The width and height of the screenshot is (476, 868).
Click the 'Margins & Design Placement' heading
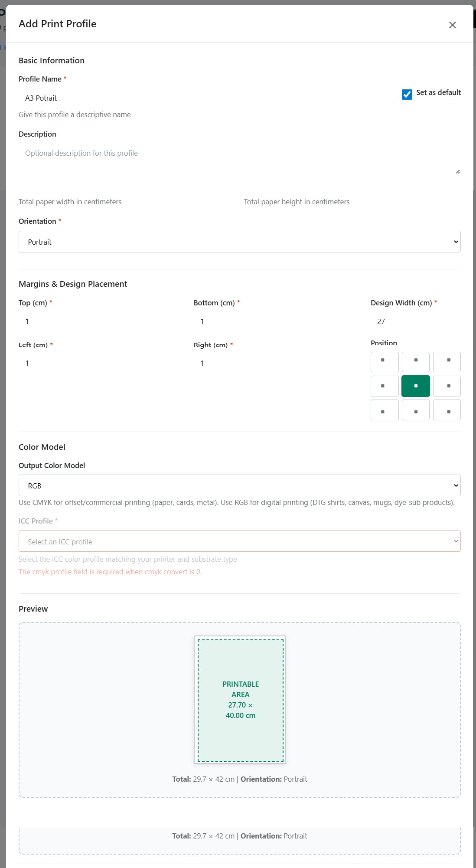click(x=73, y=284)
